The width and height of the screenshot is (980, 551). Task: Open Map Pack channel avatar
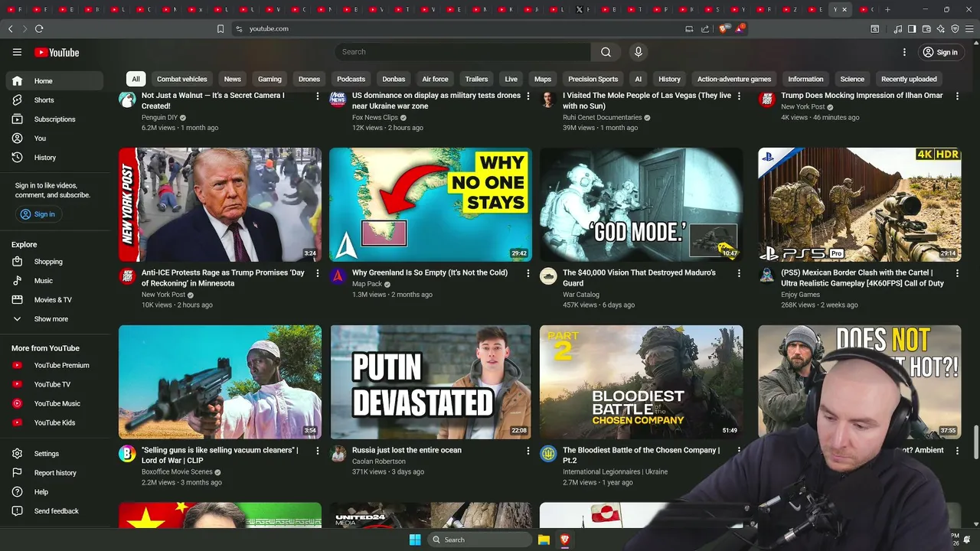338,276
